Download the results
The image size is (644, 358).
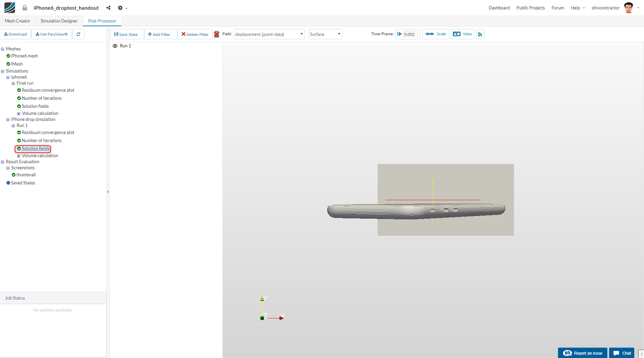point(15,34)
